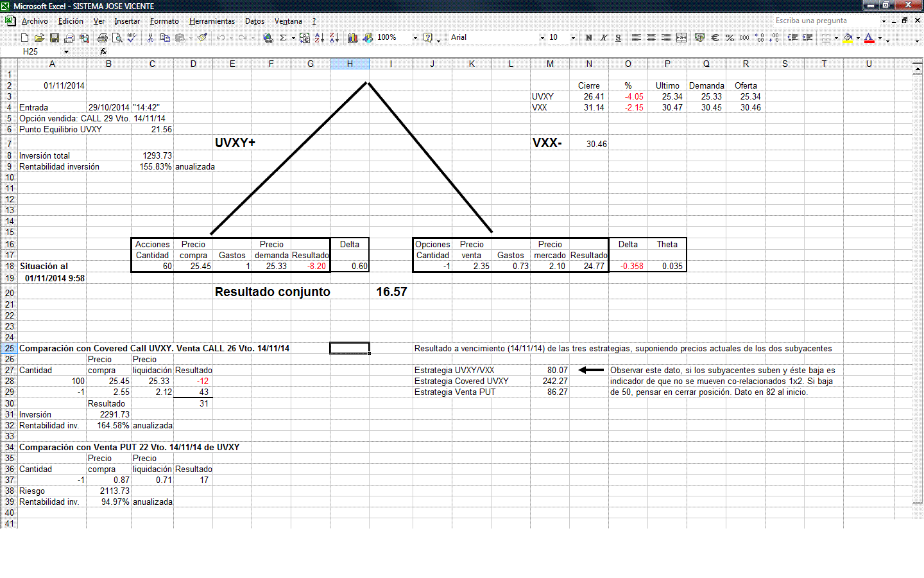
Task: Select column H header
Action: click(x=350, y=64)
